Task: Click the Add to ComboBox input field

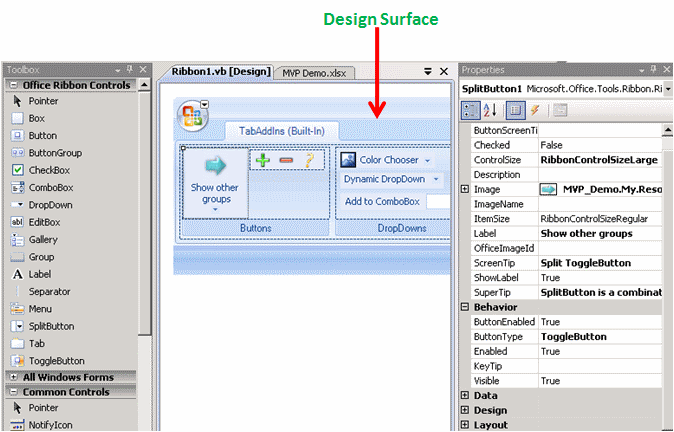Action: (438, 202)
